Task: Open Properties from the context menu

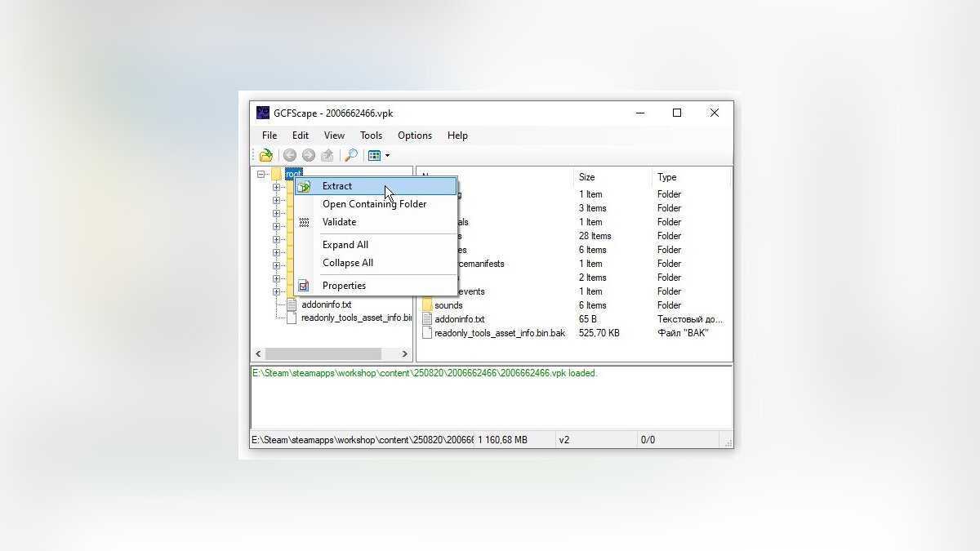Action: coord(344,286)
